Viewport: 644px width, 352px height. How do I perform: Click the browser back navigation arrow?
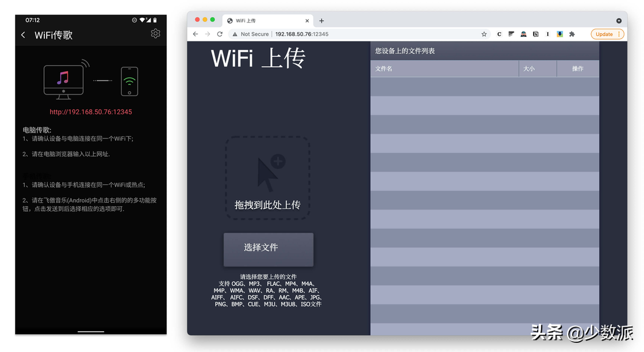[x=195, y=34]
